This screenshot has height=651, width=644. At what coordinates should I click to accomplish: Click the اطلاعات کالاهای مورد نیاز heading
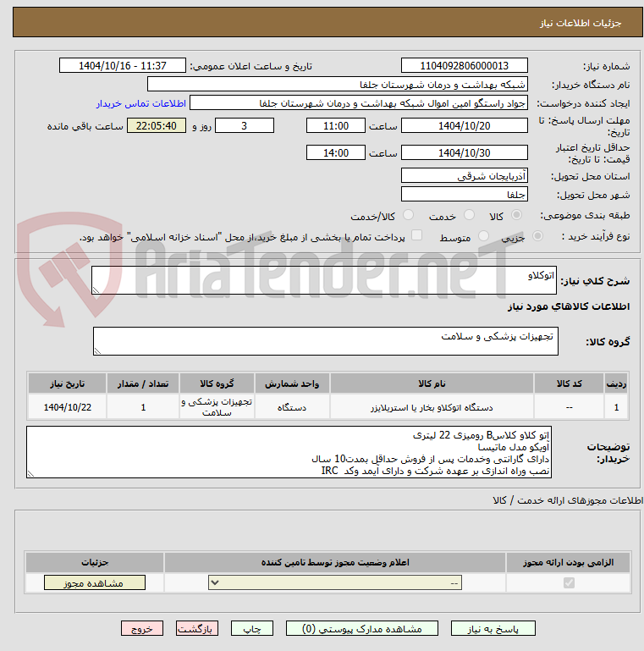569,306
